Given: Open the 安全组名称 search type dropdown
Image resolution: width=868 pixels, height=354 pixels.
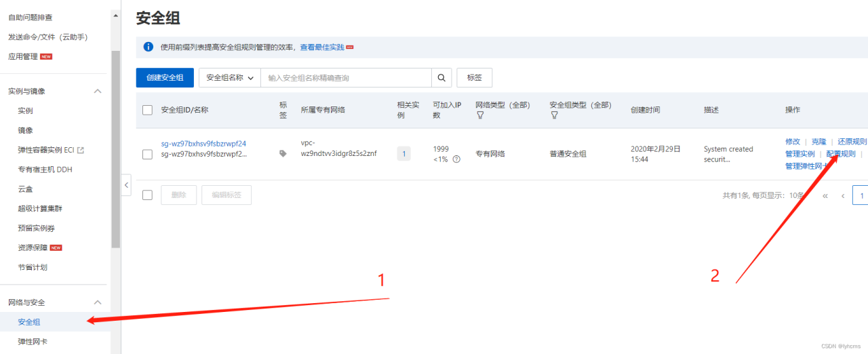Looking at the screenshot, I should click(230, 78).
